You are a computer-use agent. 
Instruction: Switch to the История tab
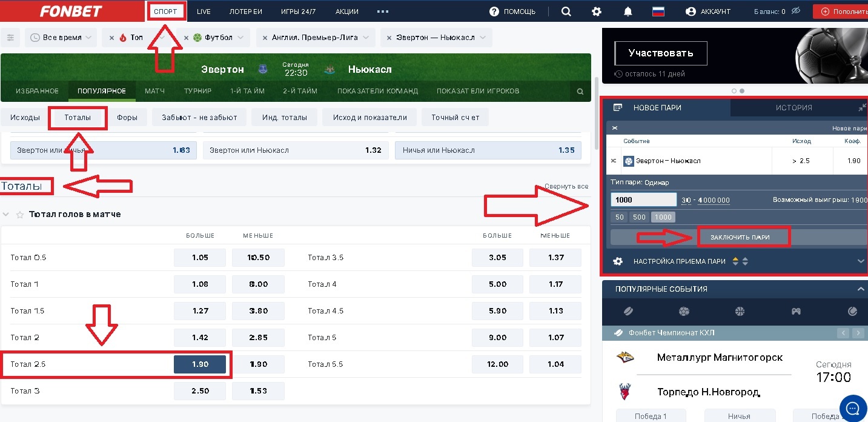pyautogui.click(x=793, y=107)
